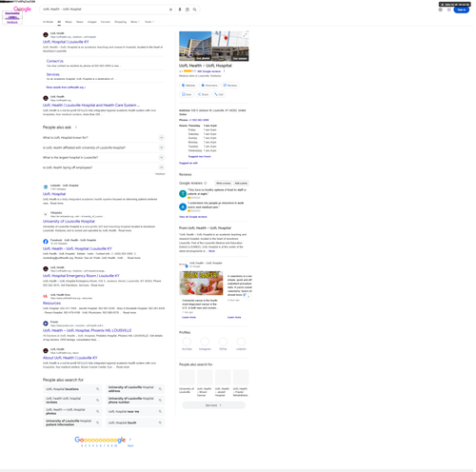This screenshot has height=472, width=476.
Task: Open Contact Us sitelink
Action: point(55,61)
